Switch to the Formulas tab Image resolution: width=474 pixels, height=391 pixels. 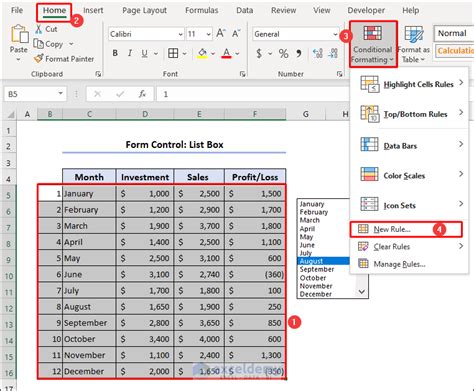tap(202, 10)
